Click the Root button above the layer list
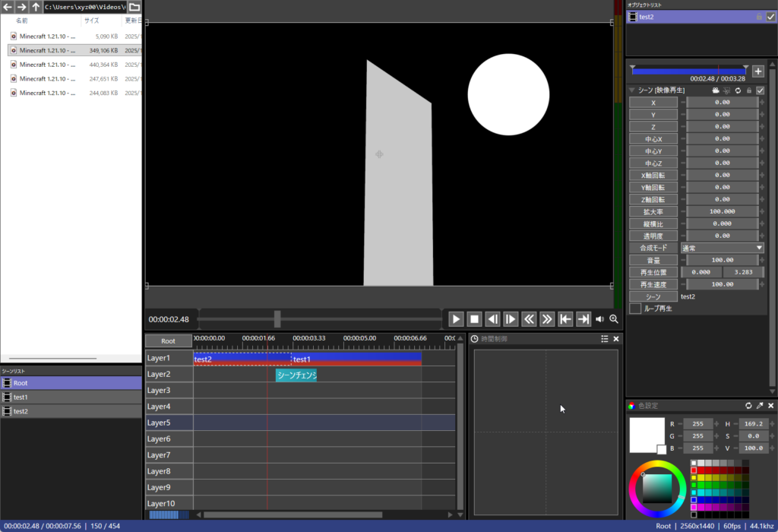Screen dimensions: 778x532 coord(168,340)
